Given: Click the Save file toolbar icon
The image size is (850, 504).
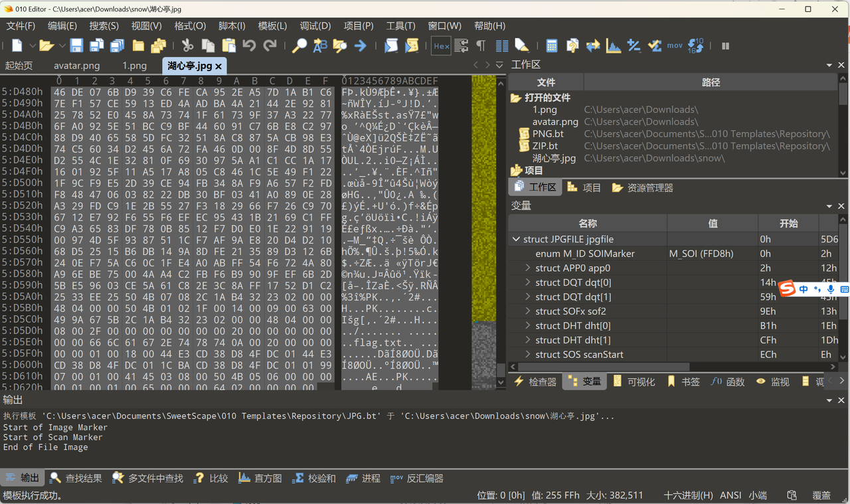Looking at the screenshot, I should pyautogui.click(x=76, y=46).
